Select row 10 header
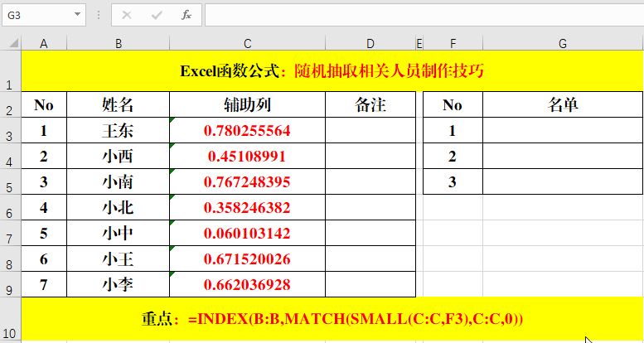 pos(10,320)
